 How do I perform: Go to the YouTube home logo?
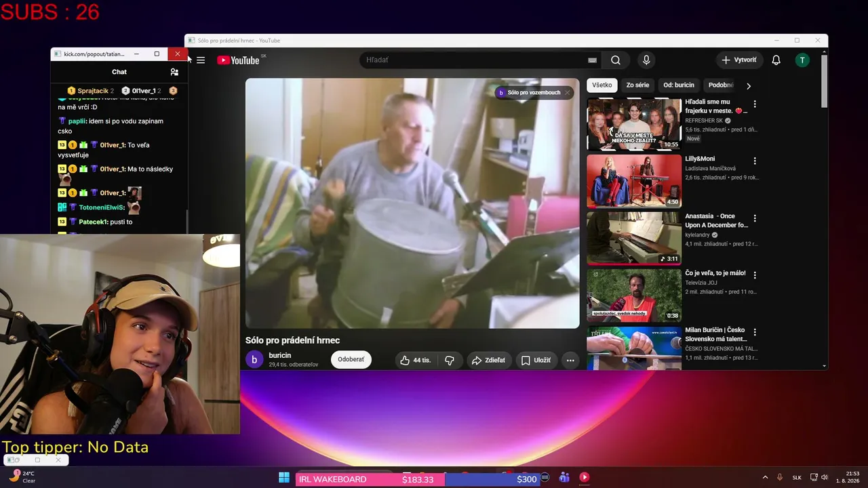(238, 60)
